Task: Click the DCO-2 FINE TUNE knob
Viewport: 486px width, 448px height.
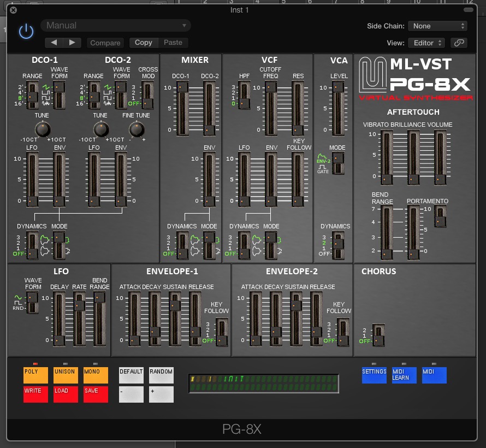Action: [x=137, y=129]
